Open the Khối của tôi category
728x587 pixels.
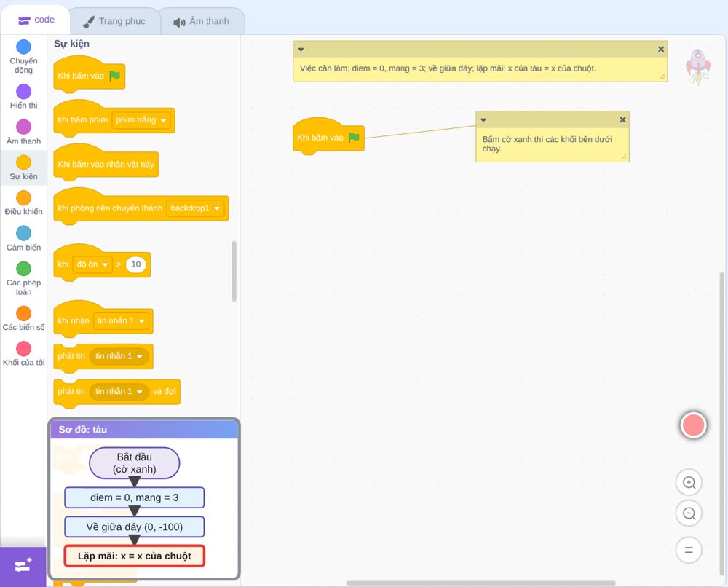tap(23, 354)
